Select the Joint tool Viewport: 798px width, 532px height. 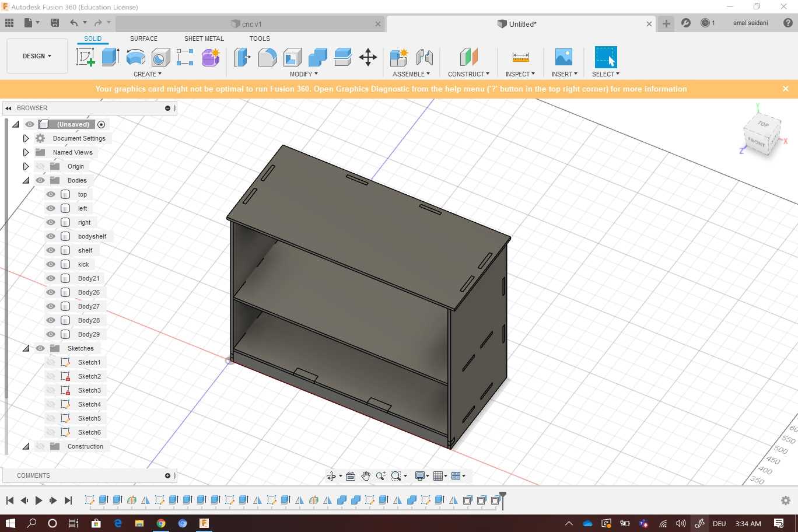point(424,57)
